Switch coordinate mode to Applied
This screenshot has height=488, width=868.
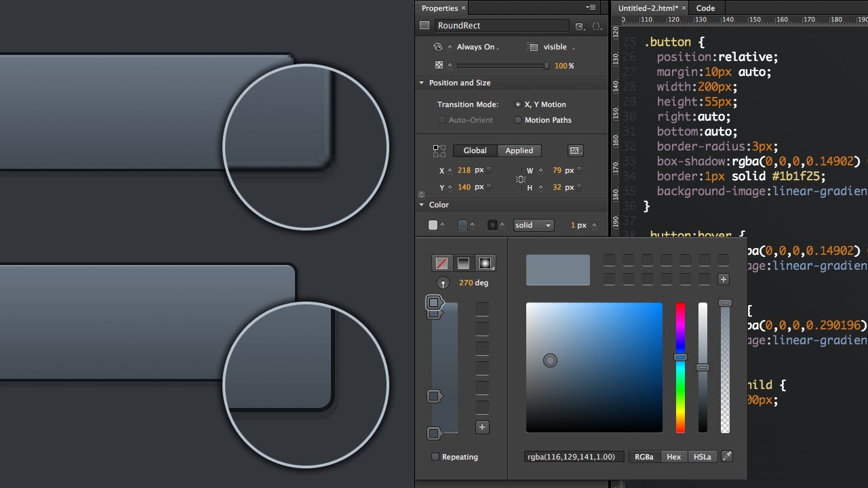coord(519,150)
